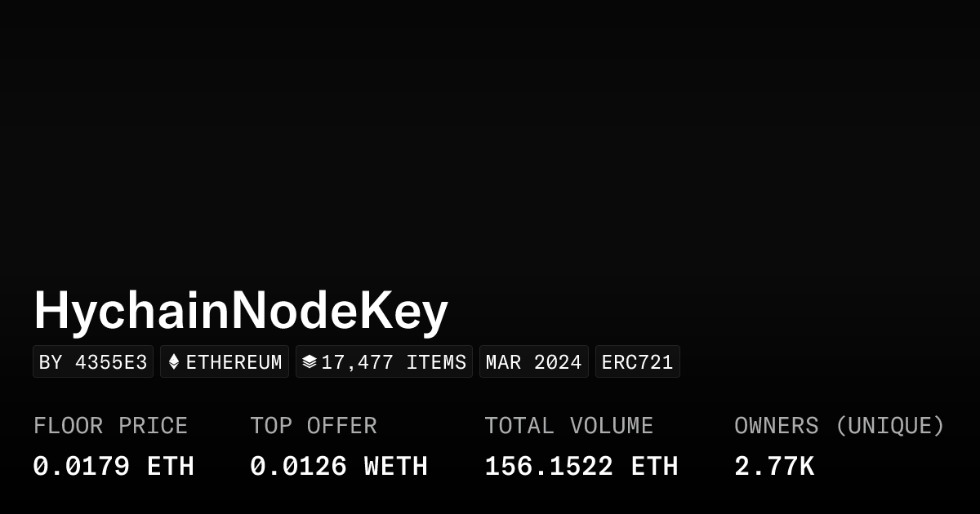The width and height of the screenshot is (980, 514).
Task: Click ETH unit beside 156.1522
Action: 654,467
